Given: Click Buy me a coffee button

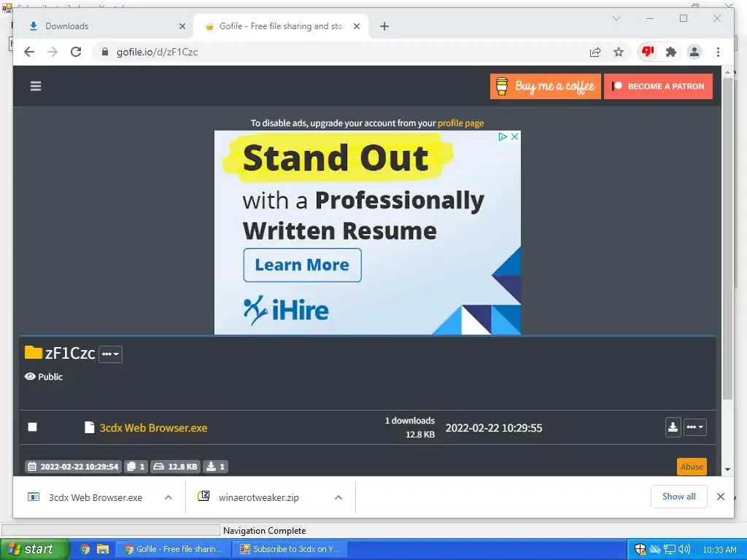Looking at the screenshot, I should [546, 86].
